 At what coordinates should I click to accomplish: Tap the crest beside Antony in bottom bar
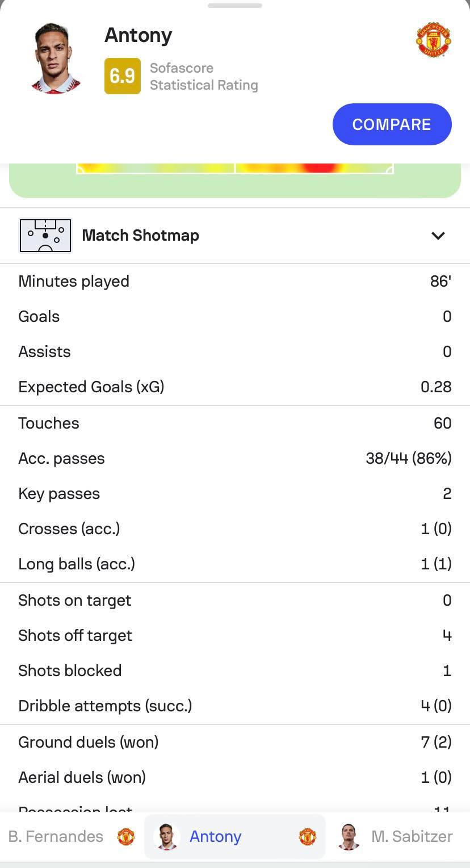[307, 836]
